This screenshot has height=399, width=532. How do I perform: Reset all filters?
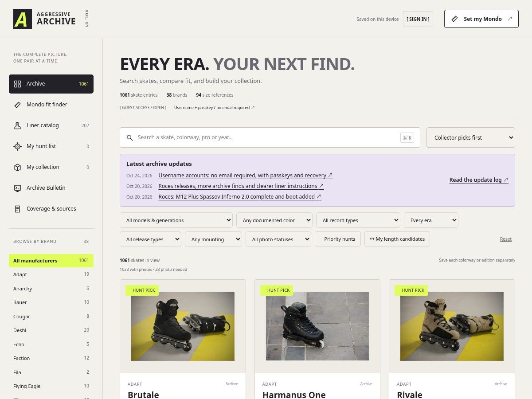click(506, 239)
